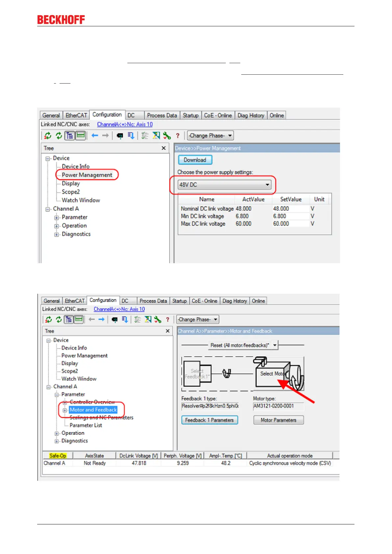The height and width of the screenshot is (554, 392).
Task: Open ChannelA<=>Nc: Axis 10 link in Motor and Feedback screenshot
Action: 119,309
